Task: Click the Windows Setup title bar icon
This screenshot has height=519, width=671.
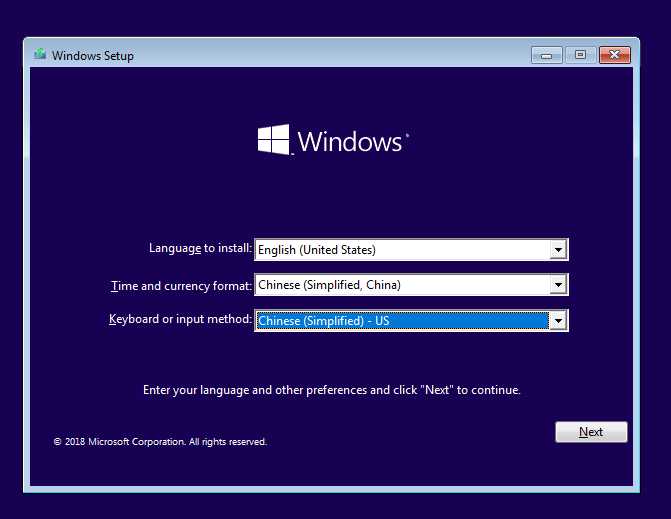Action: 40,54
